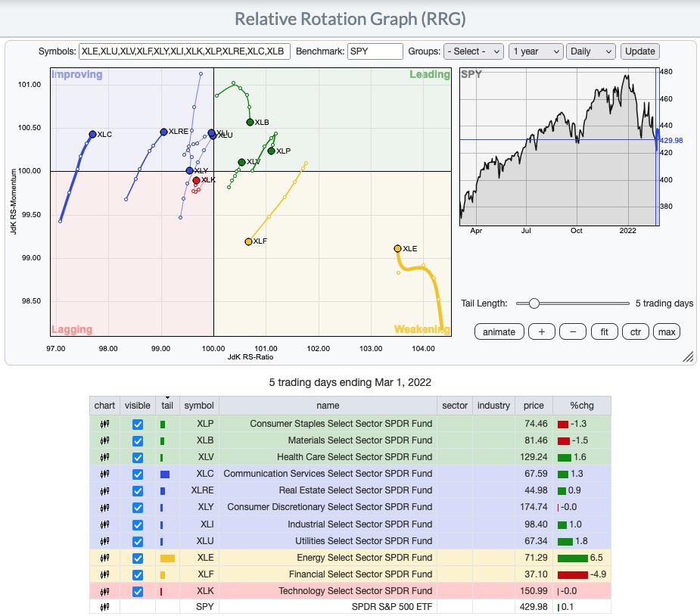Viewport: 700px width, 616px height.
Task: Select XLF marker on the graph
Action: tap(248, 241)
